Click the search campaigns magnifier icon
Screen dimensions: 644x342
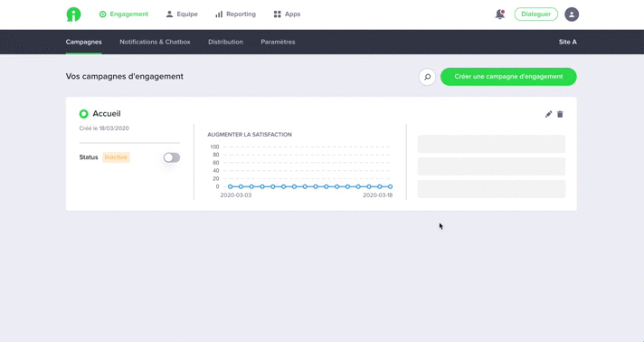tap(427, 77)
